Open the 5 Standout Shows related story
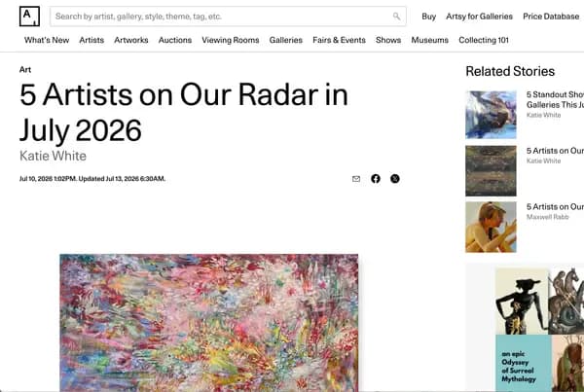Screen dimensions: 584x392 coord(555,99)
